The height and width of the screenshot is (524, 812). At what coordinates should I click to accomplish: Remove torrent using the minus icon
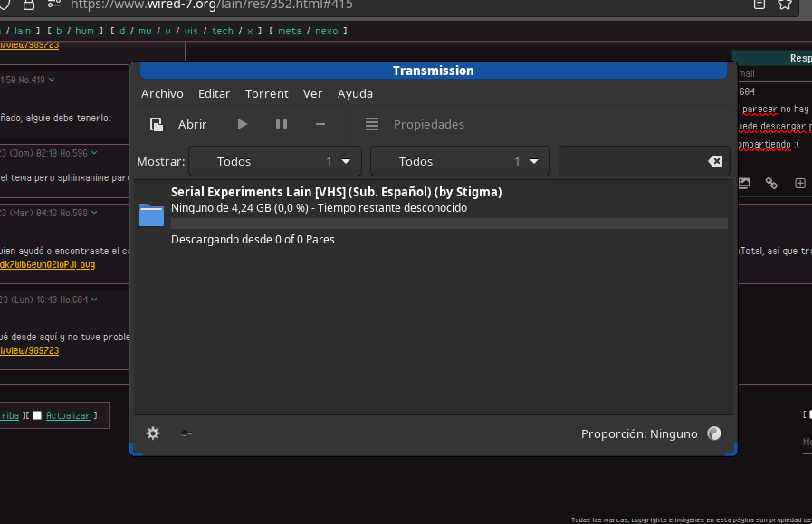[320, 124]
